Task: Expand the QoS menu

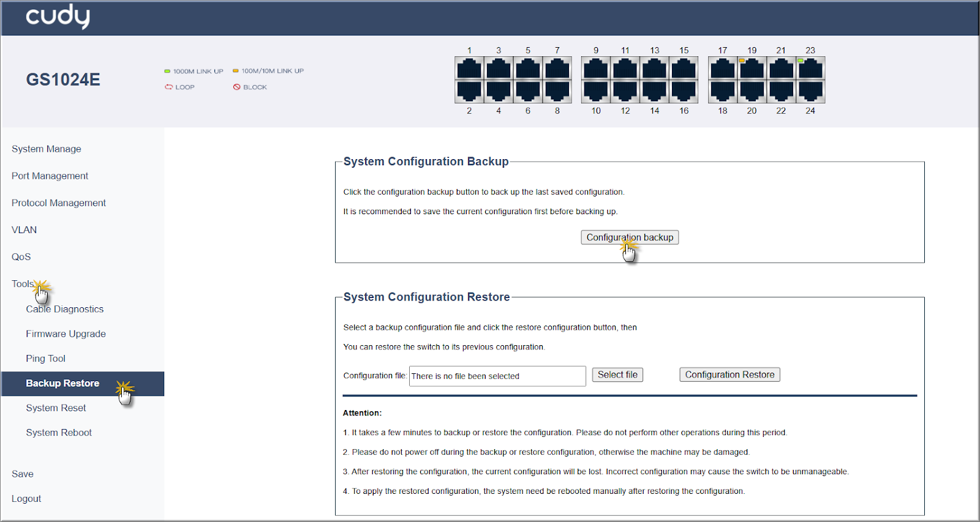Action: click(21, 256)
